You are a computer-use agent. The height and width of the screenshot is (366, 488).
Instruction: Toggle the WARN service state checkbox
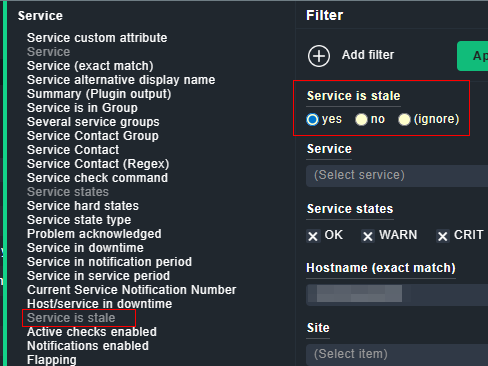pyautogui.click(x=368, y=236)
